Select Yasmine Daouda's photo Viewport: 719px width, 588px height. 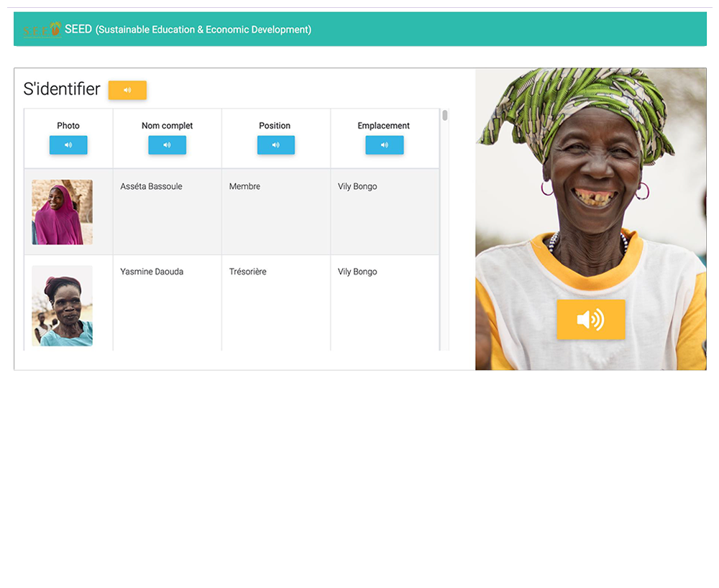click(62, 306)
